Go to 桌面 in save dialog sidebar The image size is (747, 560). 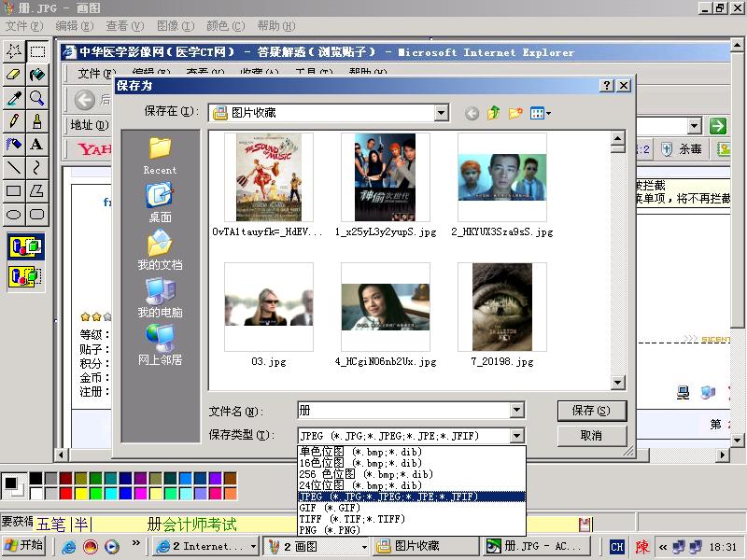tap(160, 203)
